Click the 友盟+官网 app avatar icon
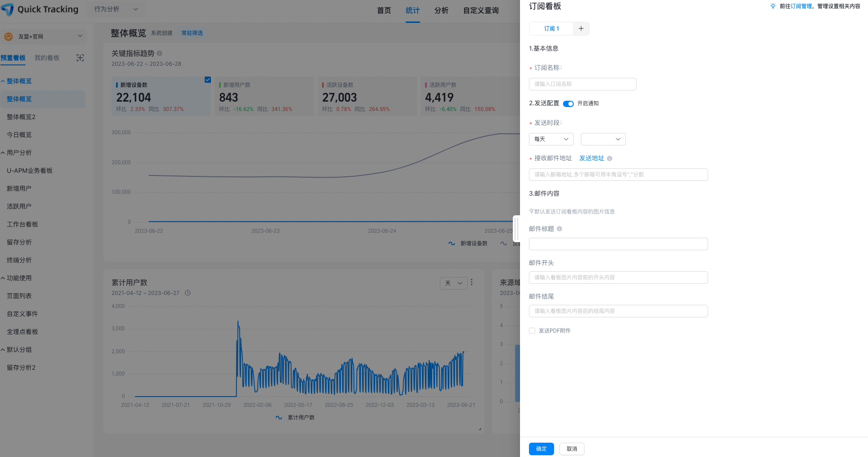This screenshot has height=457, width=868. tap(9, 37)
